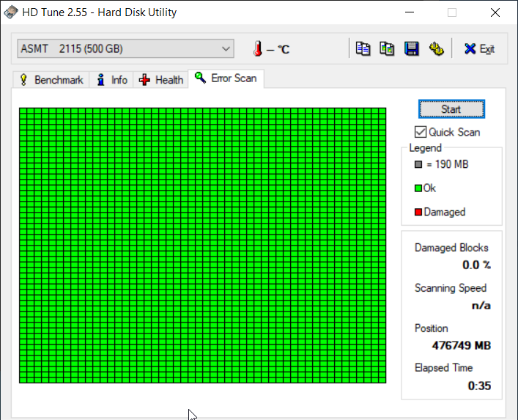Switch to the Health tab
Screen dimensions: 518x420
(161, 80)
